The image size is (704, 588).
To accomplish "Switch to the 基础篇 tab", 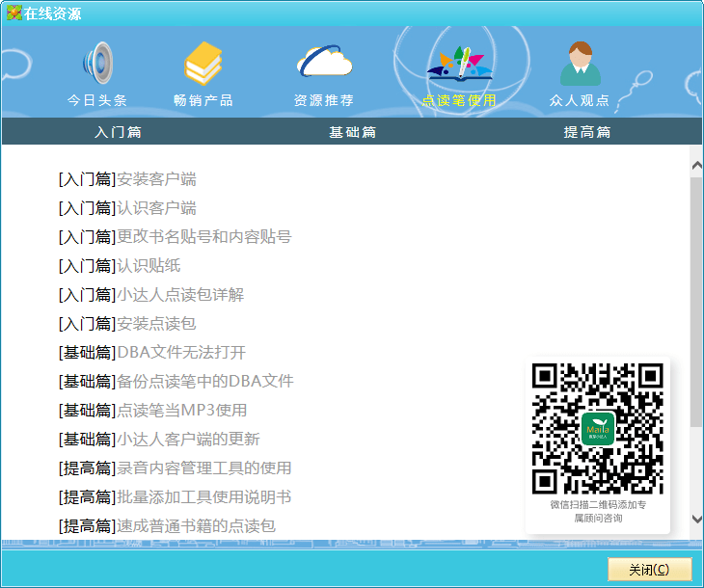I will (x=352, y=132).
